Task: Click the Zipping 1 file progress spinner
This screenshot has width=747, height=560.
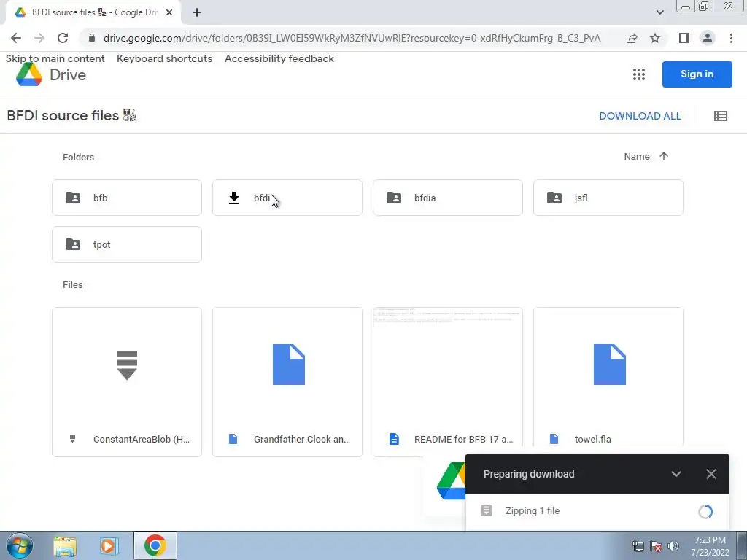Action: [x=705, y=511]
